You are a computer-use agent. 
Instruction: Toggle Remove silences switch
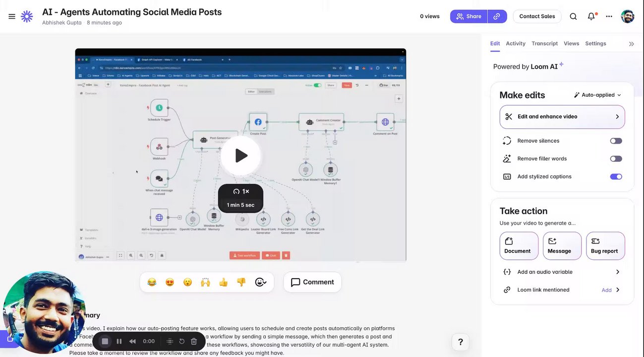pos(616,141)
